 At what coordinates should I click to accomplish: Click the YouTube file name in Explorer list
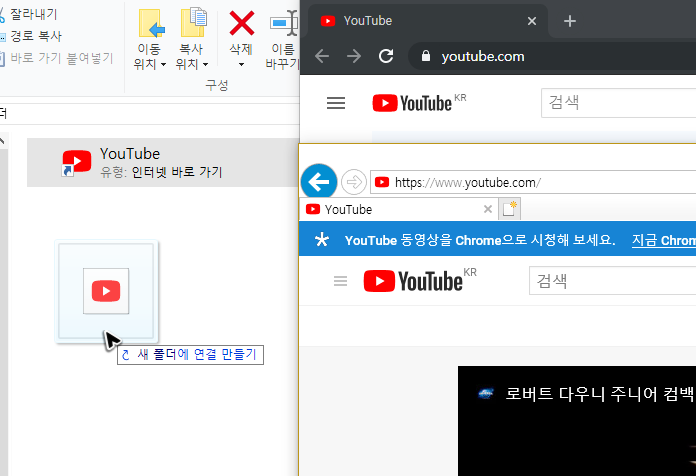coord(130,154)
